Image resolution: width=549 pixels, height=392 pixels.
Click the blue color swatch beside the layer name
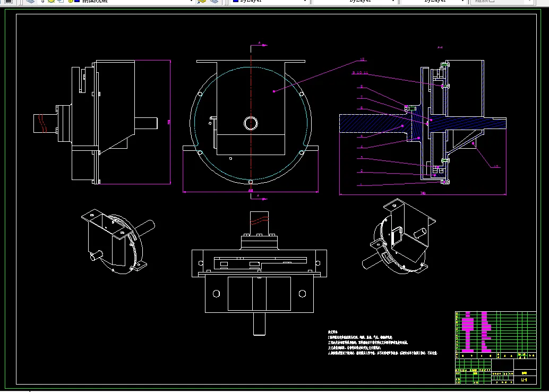pos(76,1)
